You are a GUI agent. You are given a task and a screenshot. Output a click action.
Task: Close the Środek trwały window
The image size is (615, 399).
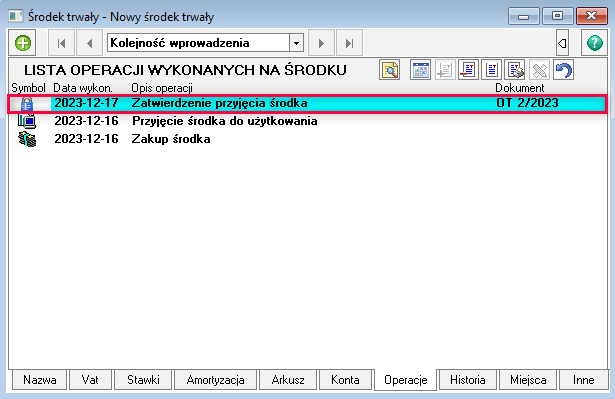tap(591, 16)
